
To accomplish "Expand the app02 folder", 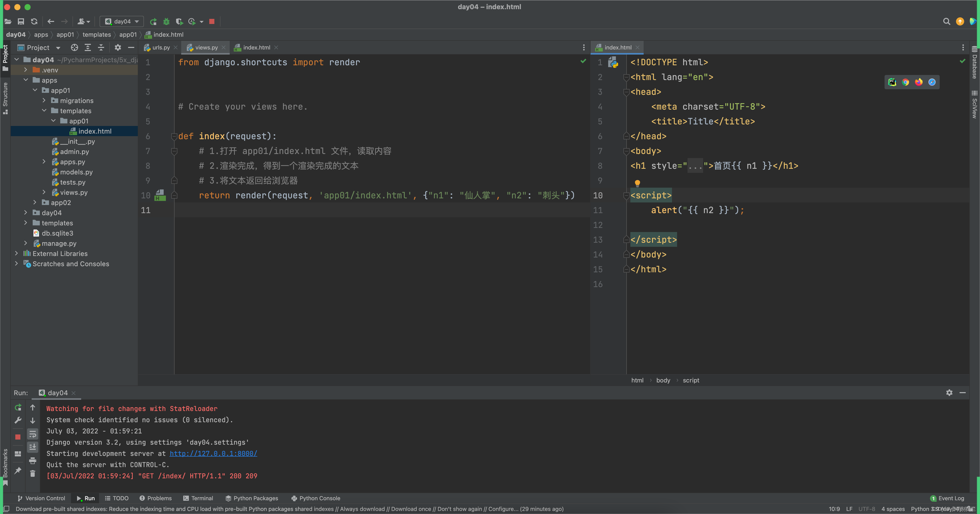I will coord(35,203).
